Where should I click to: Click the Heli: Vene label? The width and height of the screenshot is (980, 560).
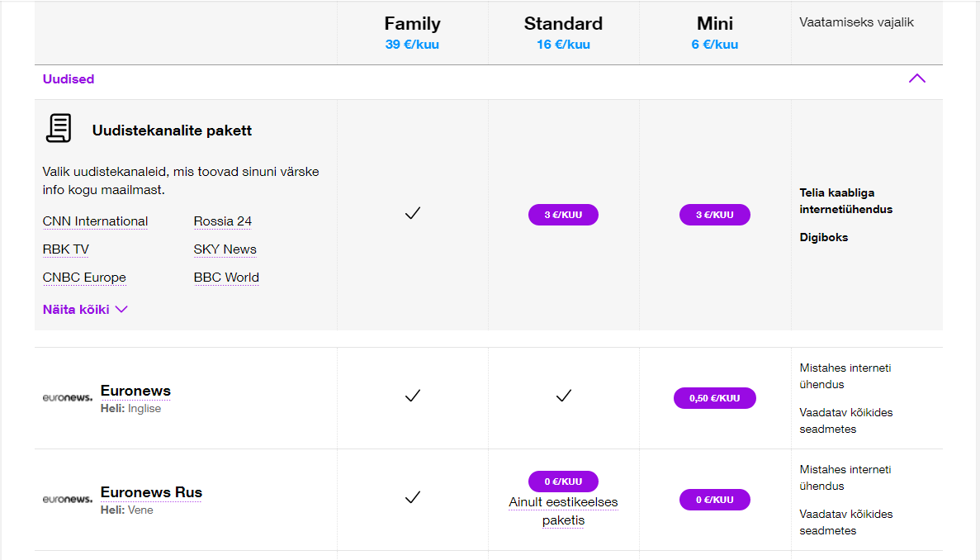coord(127,510)
